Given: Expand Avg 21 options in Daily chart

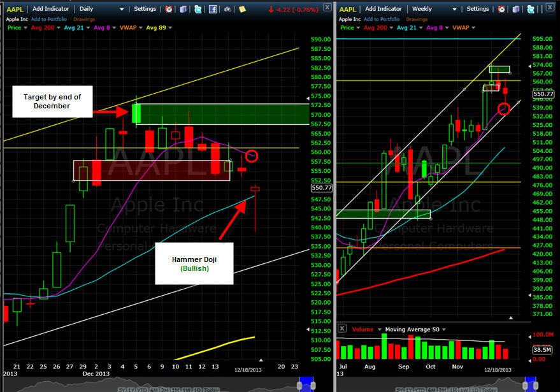Looking at the screenshot, I should tap(87, 28).
